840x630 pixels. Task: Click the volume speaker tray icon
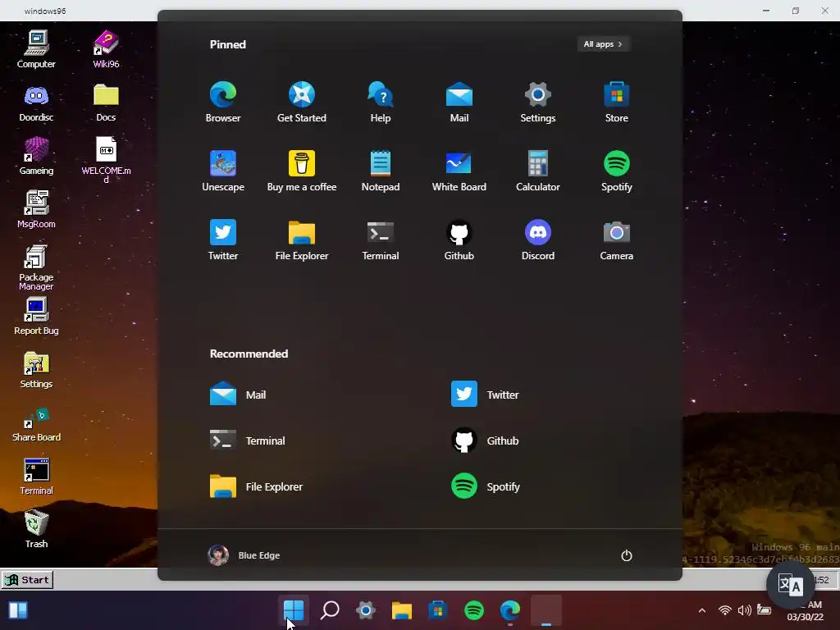(x=744, y=610)
